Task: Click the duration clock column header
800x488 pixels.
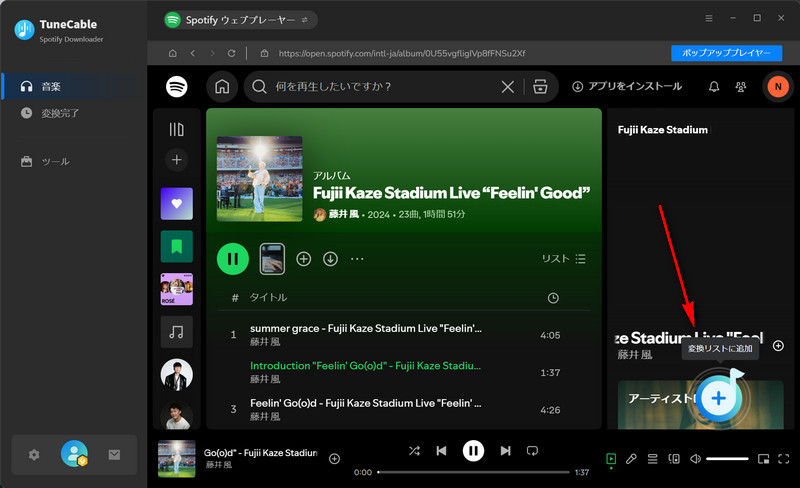Action: click(x=553, y=298)
